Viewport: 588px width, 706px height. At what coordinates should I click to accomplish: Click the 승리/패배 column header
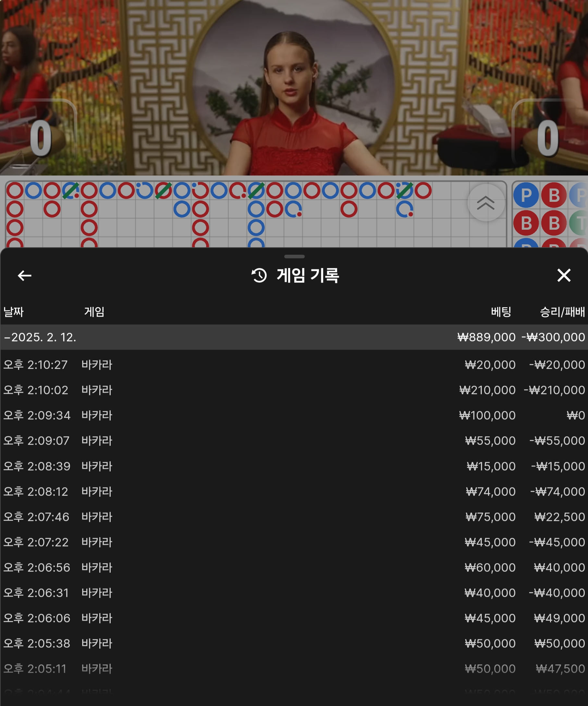[x=562, y=312]
